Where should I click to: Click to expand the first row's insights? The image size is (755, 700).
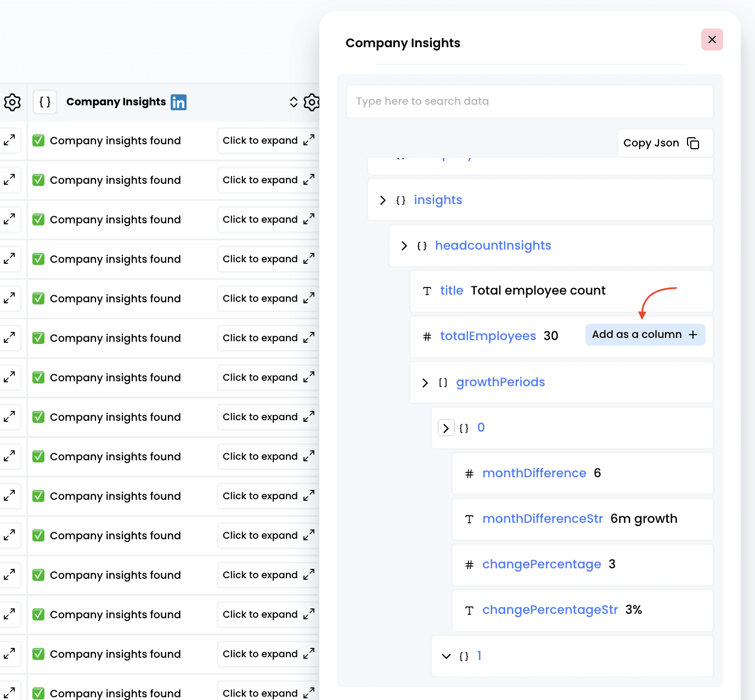click(268, 140)
